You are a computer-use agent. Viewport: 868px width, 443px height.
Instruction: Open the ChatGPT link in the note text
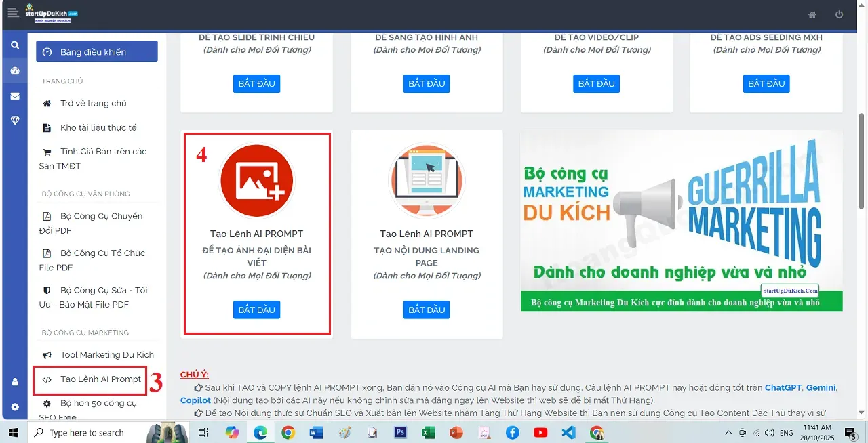click(783, 387)
